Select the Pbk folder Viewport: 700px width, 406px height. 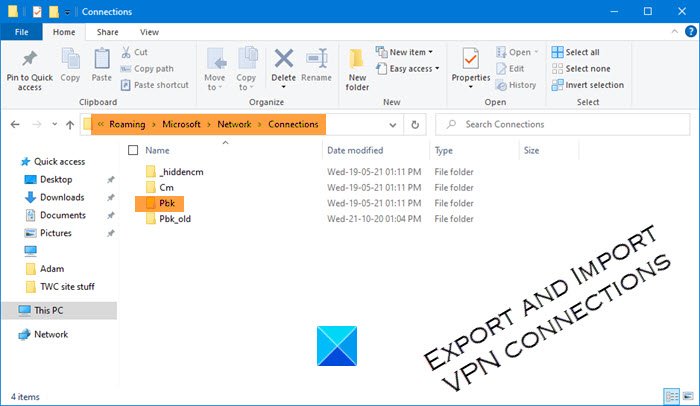click(159, 203)
